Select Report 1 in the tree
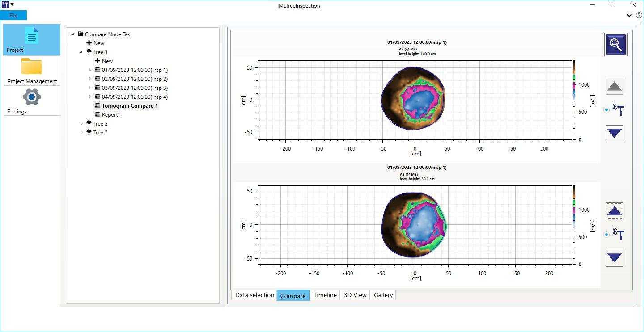The height and width of the screenshot is (332, 644). 112,115
